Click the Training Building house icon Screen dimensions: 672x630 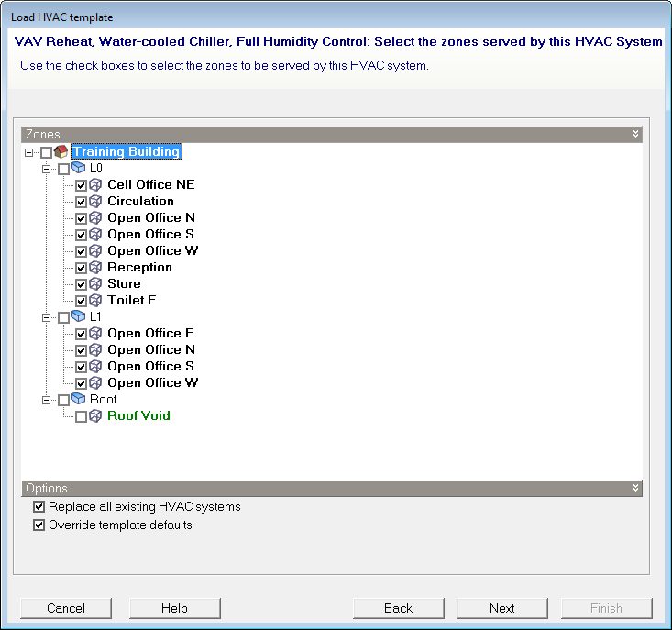click(x=61, y=152)
